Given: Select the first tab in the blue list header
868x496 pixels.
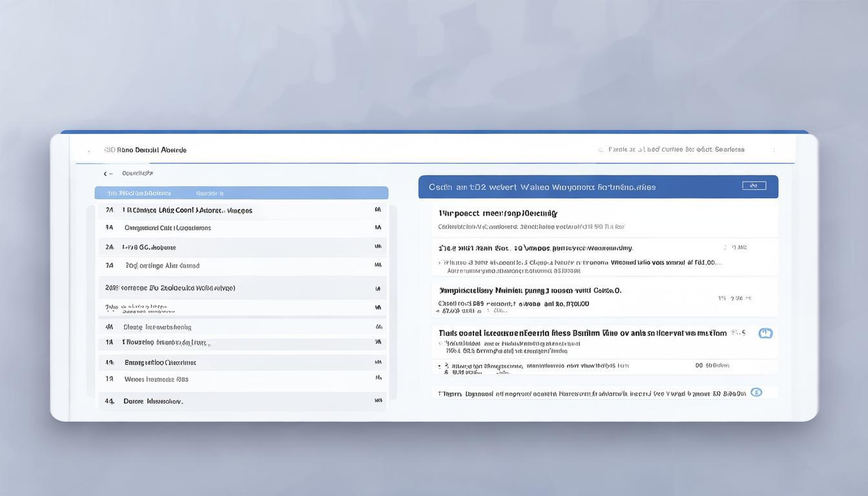Looking at the screenshot, I should tap(139, 193).
